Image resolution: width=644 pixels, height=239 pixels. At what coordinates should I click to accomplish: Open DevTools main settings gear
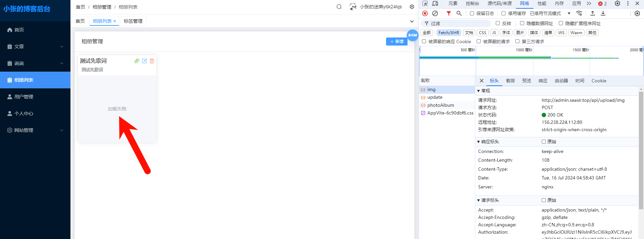(x=618, y=3)
